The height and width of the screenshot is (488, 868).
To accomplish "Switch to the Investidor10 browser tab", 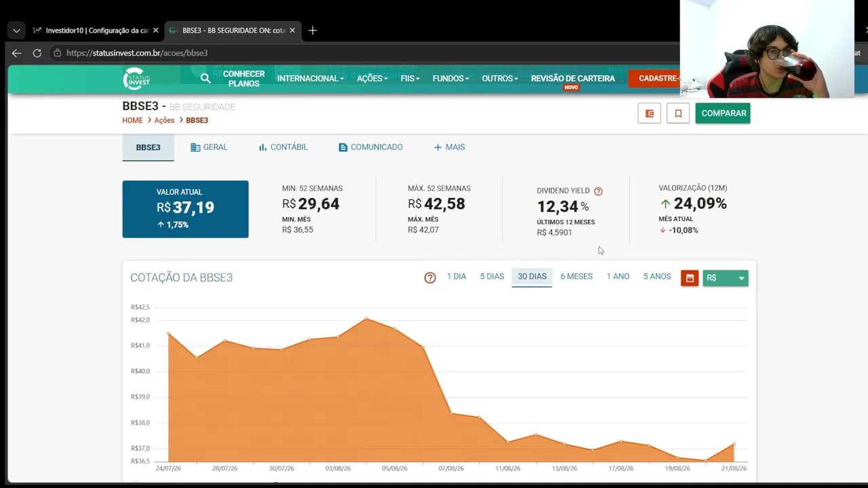I will 96,30.
